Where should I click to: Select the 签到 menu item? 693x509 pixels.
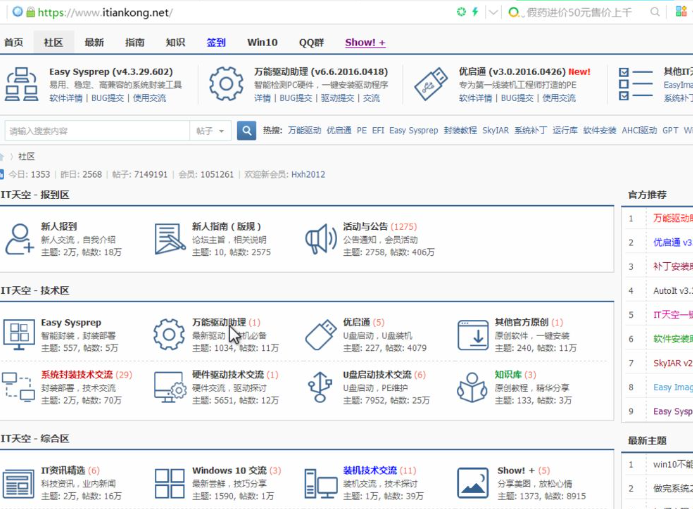(216, 43)
